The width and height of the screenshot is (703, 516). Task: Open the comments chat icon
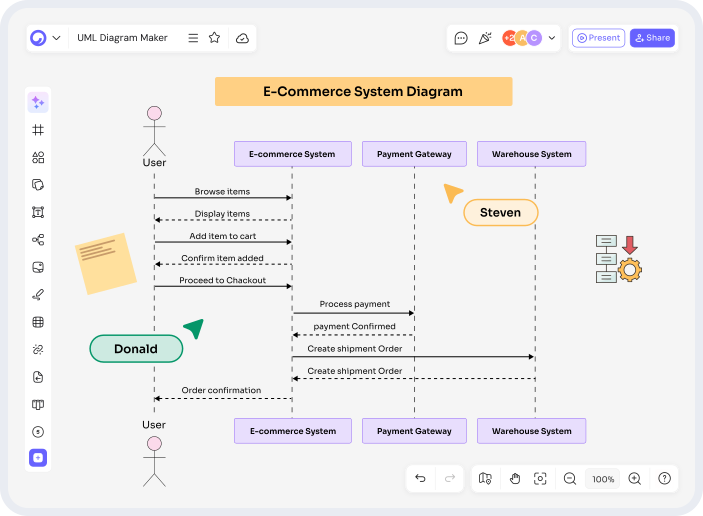pyautogui.click(x=461, y=38)
